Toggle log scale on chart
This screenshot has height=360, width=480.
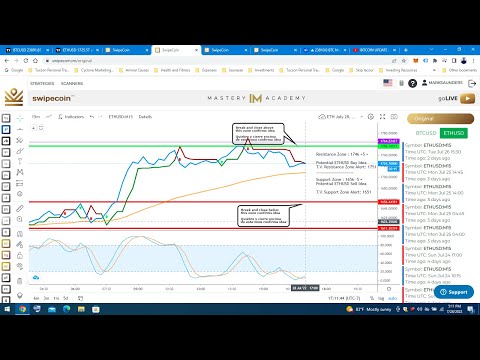[x=381, y=298]
